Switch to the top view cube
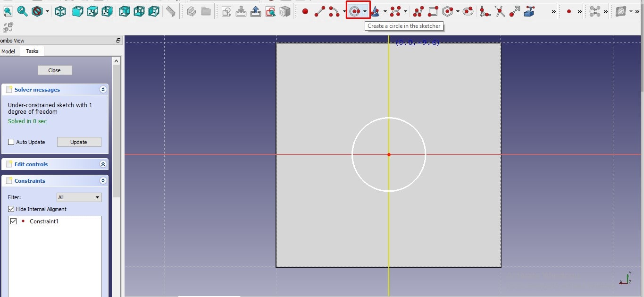 click(x=92, y=11)
